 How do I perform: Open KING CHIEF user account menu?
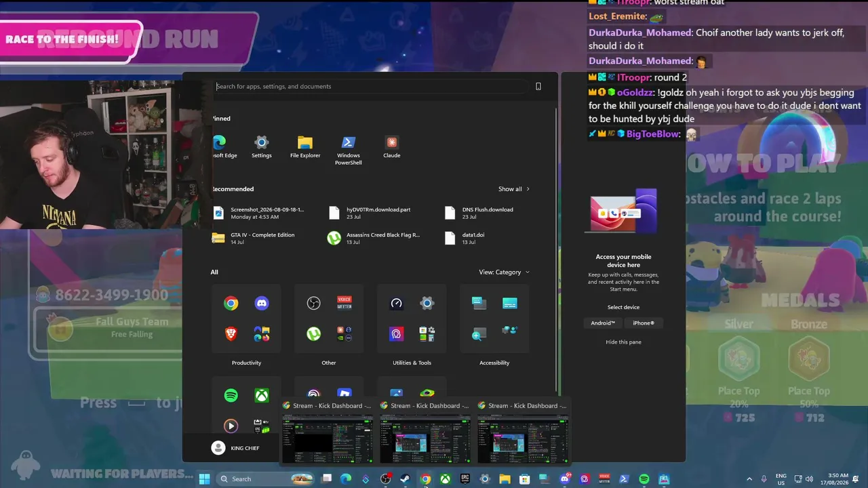point(235,448)
